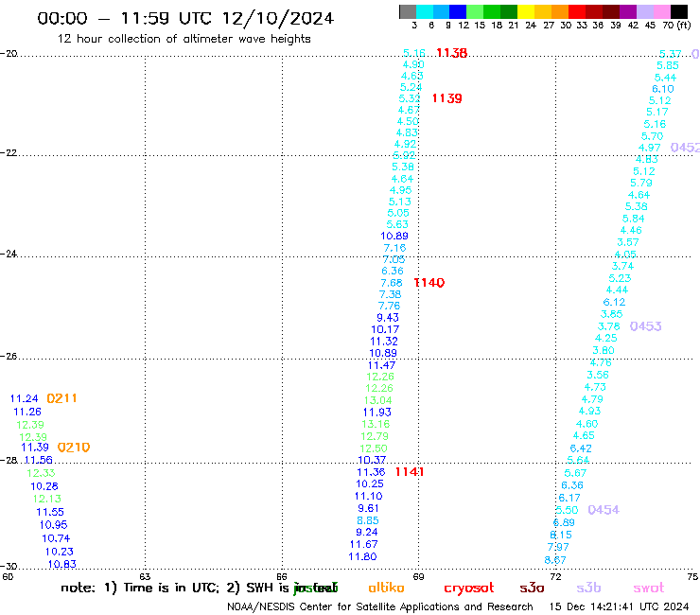
Task: Select the altika value 10.95
Action: click(x=53, y=525)
